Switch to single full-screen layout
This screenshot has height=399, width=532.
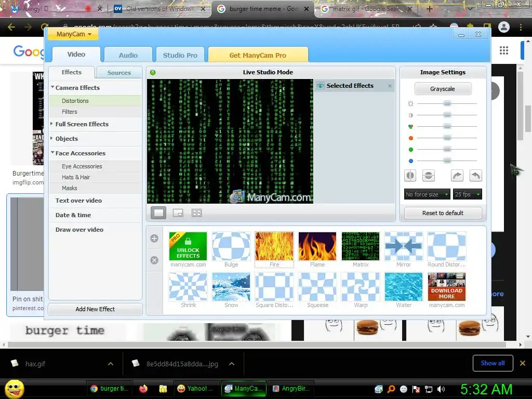[x=158, y=212]
